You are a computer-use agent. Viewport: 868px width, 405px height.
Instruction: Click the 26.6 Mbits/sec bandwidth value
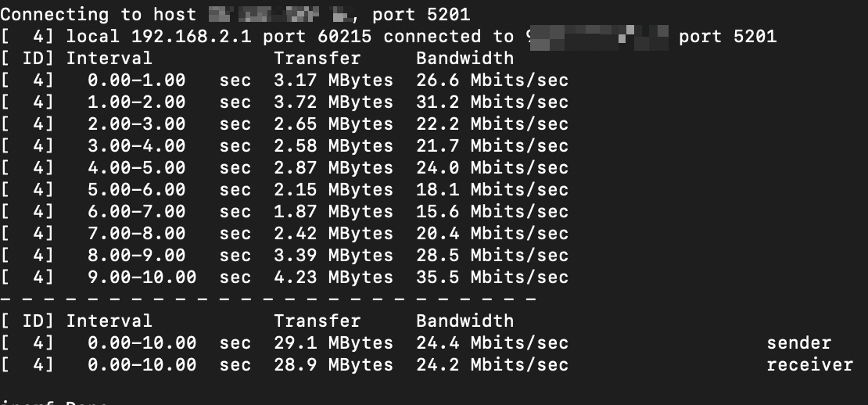click(492, 81)
